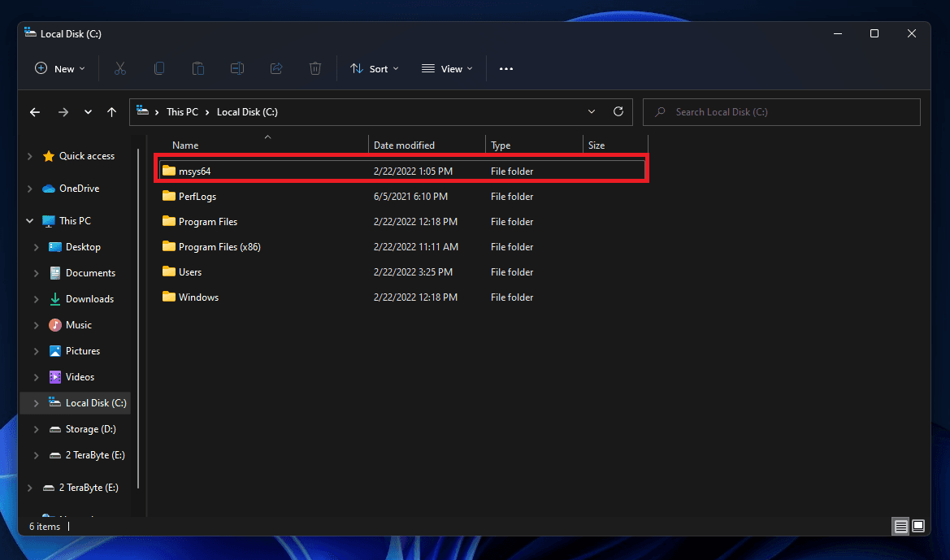Screen dimensions: 950x560
Task: Expand the Videos tree node
Action: [x=36, y=377]
